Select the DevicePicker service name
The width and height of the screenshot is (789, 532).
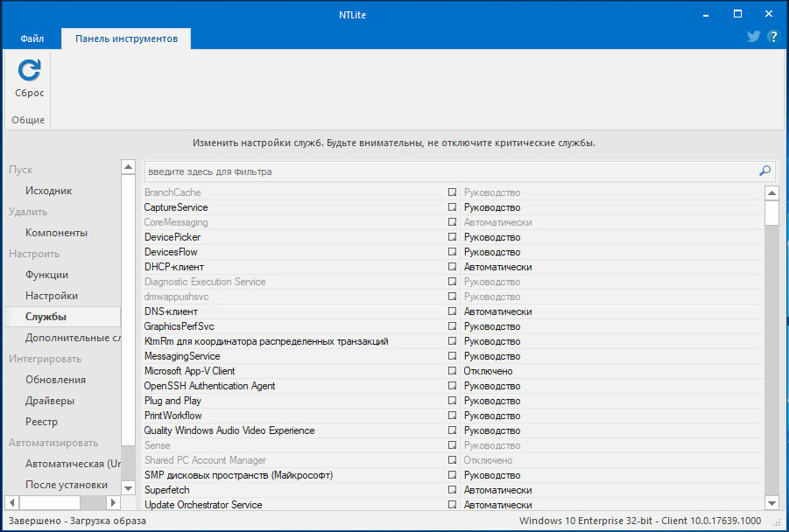click(x=173, y=237)
